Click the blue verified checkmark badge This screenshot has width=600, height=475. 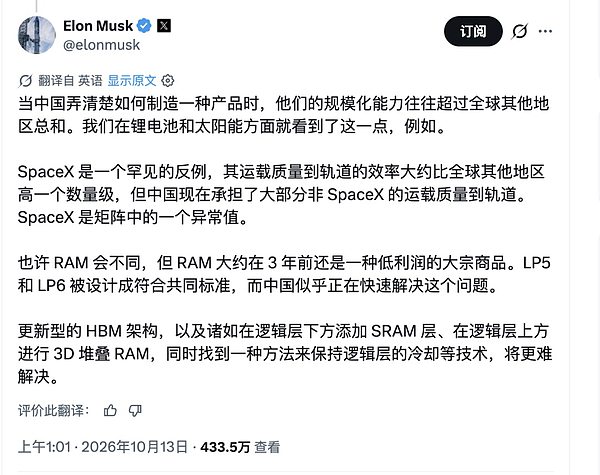(144, 26)
